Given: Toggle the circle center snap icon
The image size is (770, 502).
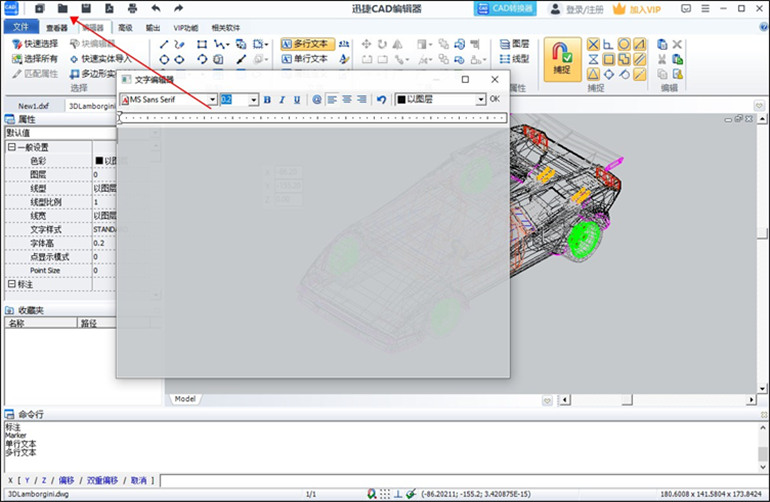Looking at the screenshot, I should click(x=624, y=45).
